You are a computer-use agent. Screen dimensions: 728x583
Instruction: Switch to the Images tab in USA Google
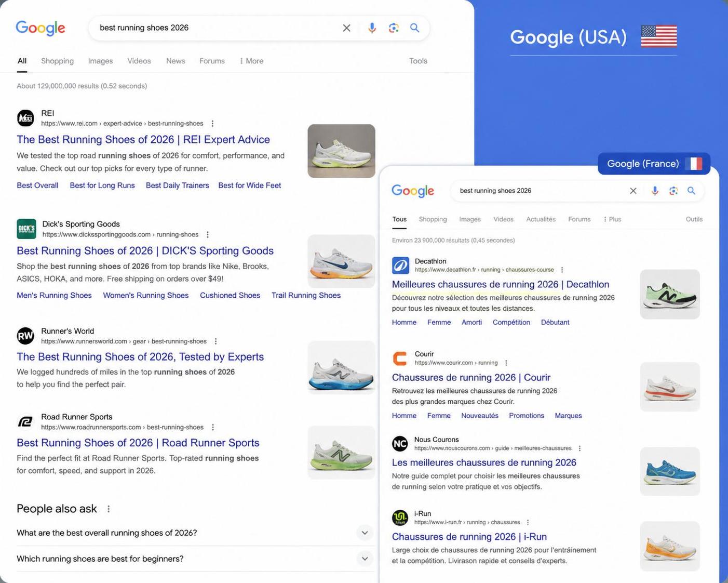pos(100,61)
